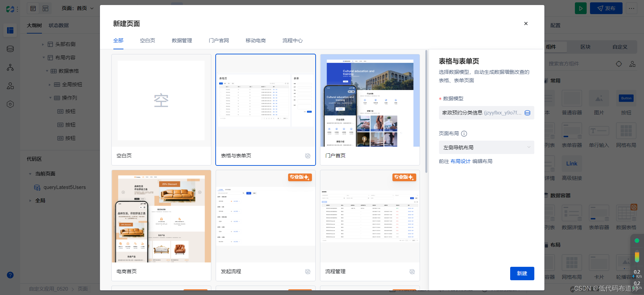Open the more options ellipsis menu
This screenshot has width=644, height=295.
click(x=632, y=8)
